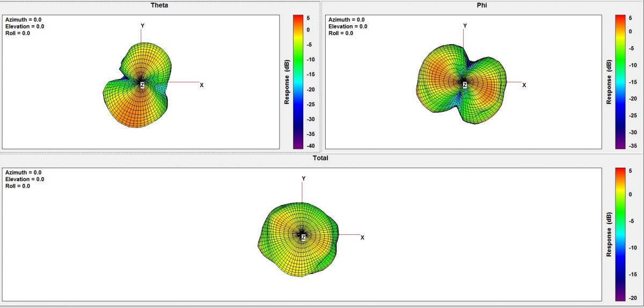Click 'Response (dB)' label of Theta scale
This screenshot has height=308, width=644.
[x=287, y=82]
